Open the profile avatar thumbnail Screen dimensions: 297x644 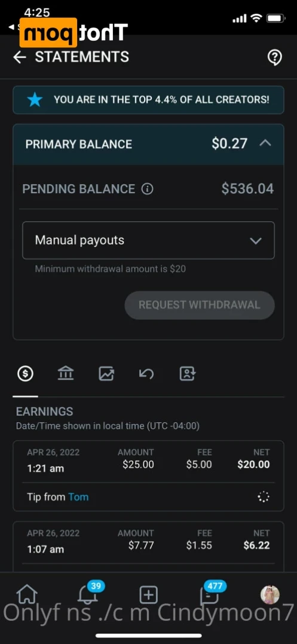click(270, 594)
